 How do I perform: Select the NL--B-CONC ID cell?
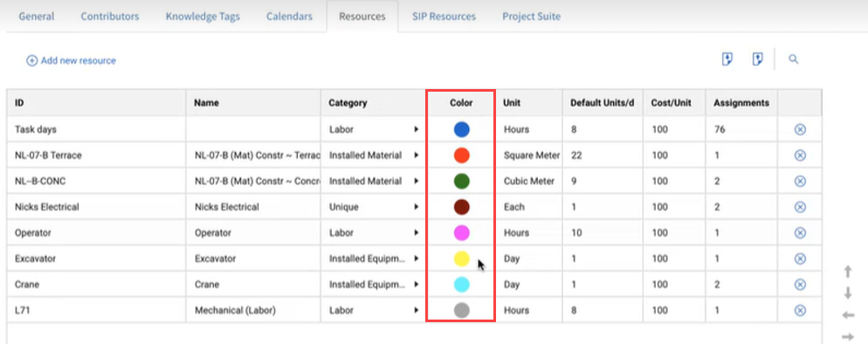pos(96,181)
